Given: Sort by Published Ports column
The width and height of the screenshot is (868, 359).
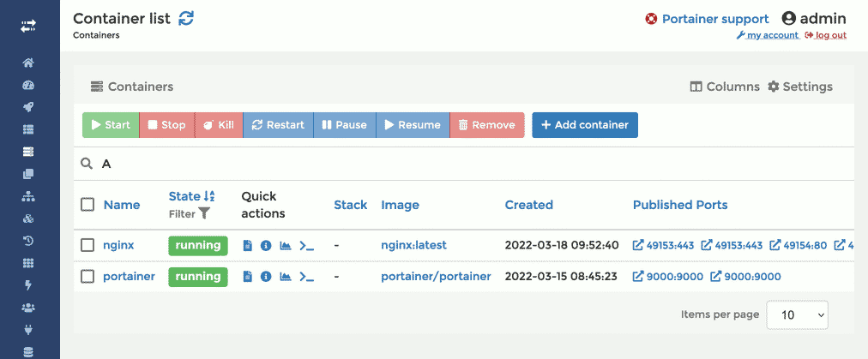Looking at the screenshot, I should pyautogui.click(x=680, y=205).
